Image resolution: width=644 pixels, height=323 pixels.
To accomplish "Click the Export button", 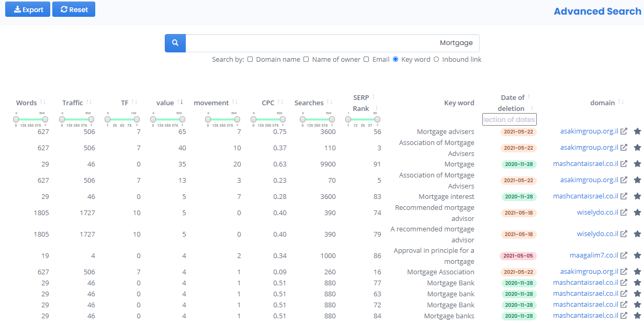I will (28, 9).
